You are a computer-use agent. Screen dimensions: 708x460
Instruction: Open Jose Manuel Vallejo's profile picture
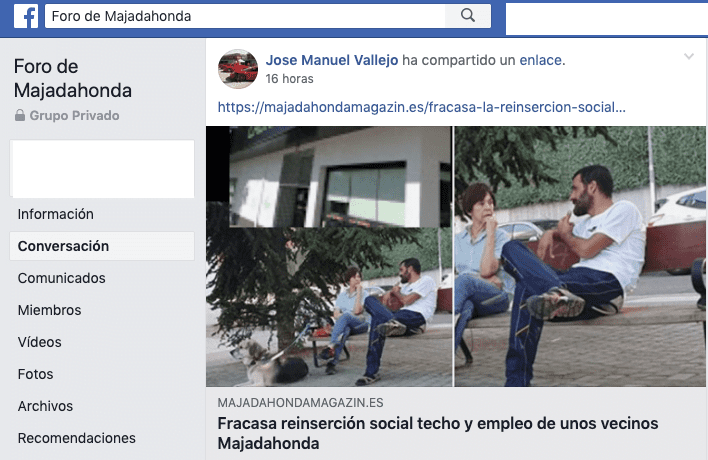tap(238, 69)
